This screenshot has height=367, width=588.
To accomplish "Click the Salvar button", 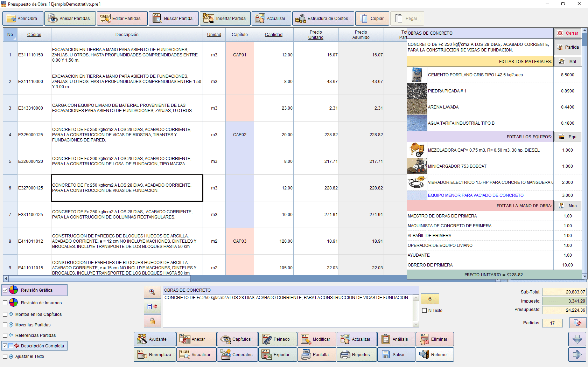I will 396,354.
